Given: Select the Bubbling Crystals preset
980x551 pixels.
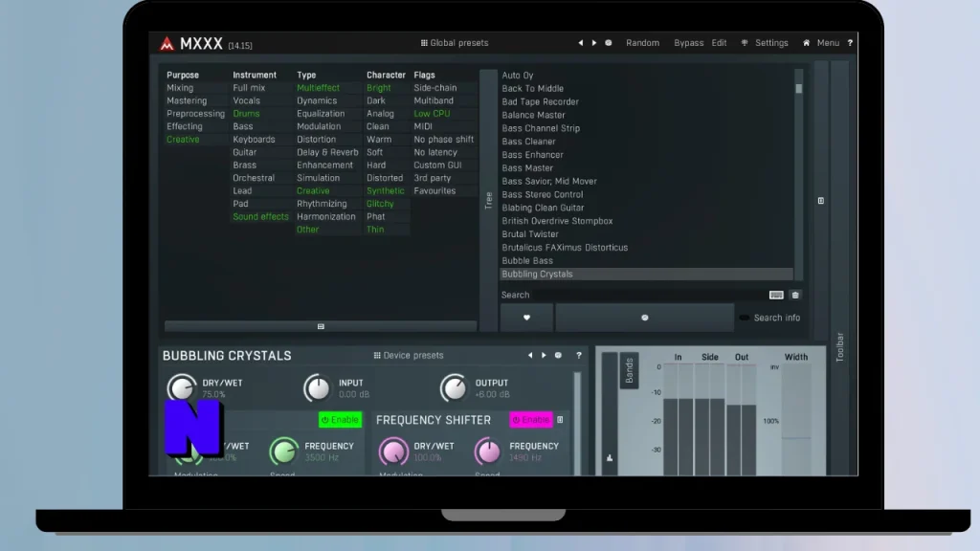Looking at the screenshot, I should (x=646, y=275).
